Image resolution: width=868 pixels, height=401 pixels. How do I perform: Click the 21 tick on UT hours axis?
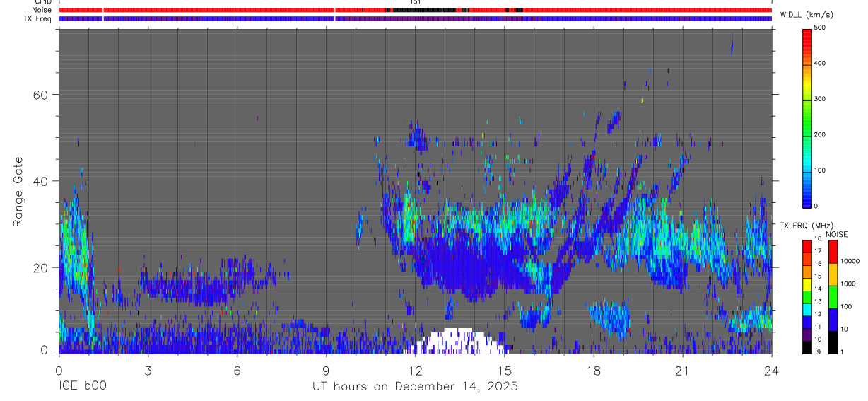(x=683, y=371)
